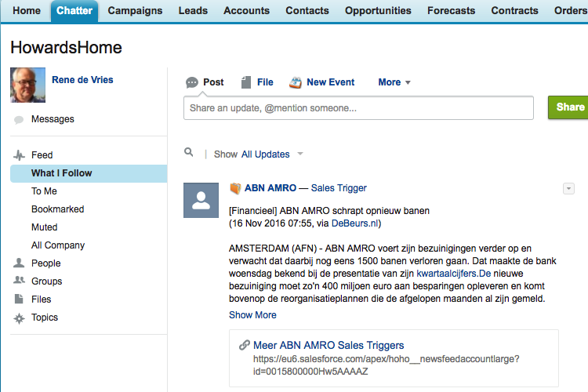588x392 pixels.
Task: Open People in the sidebar
Action: (x=45, y=263)
